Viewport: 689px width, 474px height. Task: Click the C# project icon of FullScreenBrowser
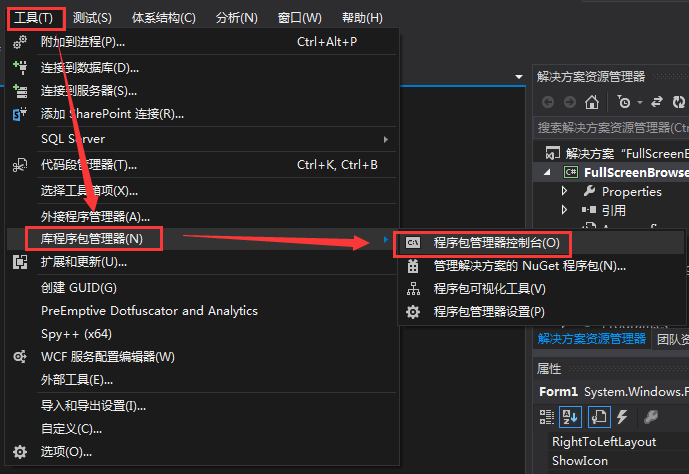571,172
